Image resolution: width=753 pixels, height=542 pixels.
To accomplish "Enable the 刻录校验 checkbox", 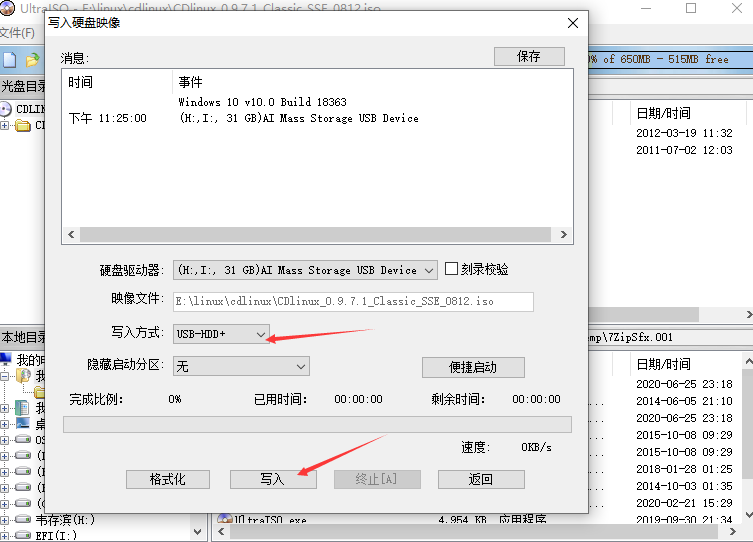I will (451, 268).
